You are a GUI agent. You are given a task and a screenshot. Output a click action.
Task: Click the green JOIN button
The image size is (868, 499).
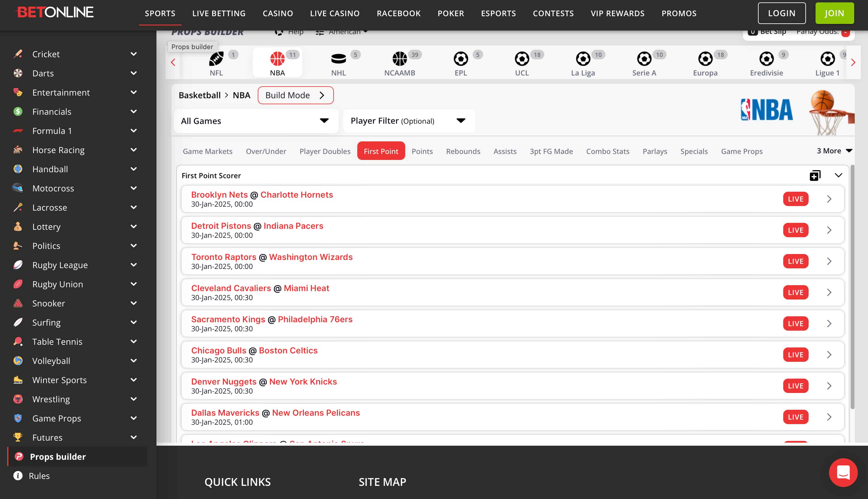pyautogui.click(x=834, y=13)
